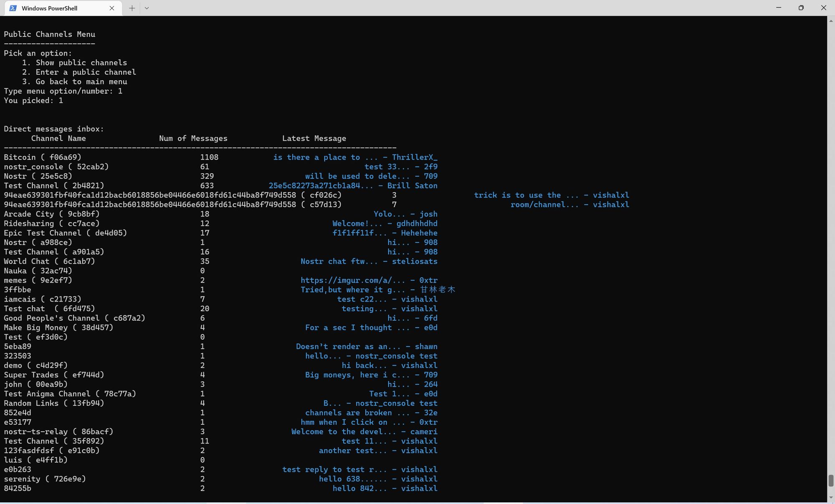
Task: Click the "Num of Messages" column header
Action: pos(193,138)
